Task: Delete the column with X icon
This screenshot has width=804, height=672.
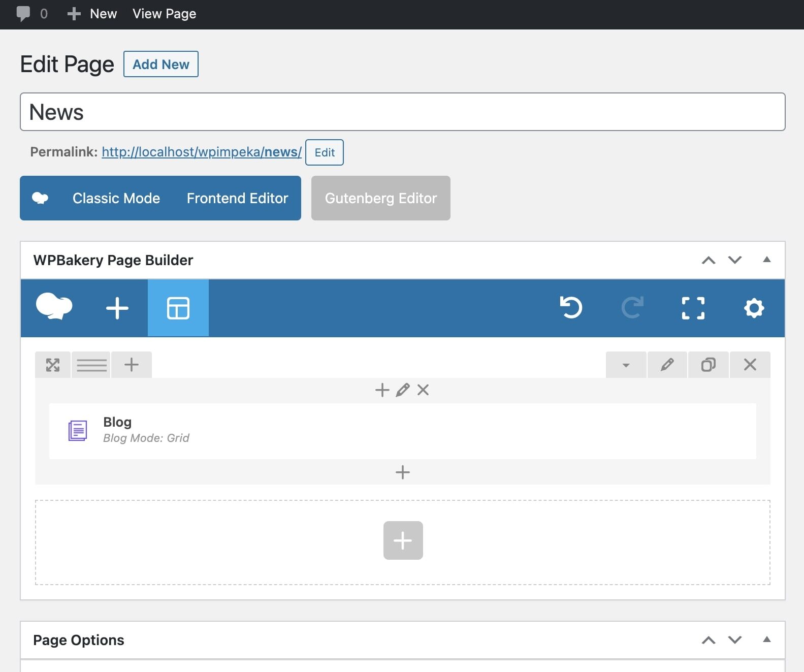Action: [x=423, y=390]
